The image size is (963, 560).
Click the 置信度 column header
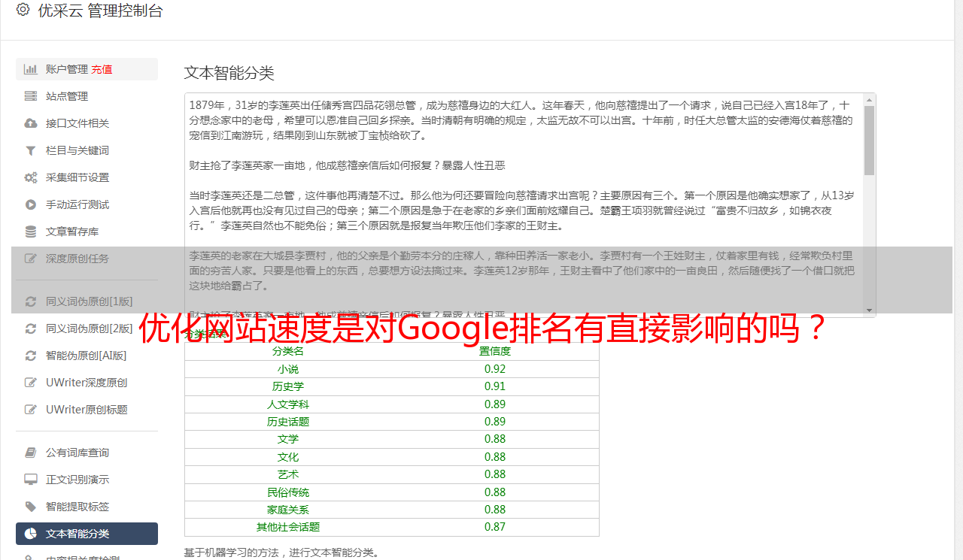(495, 351)
